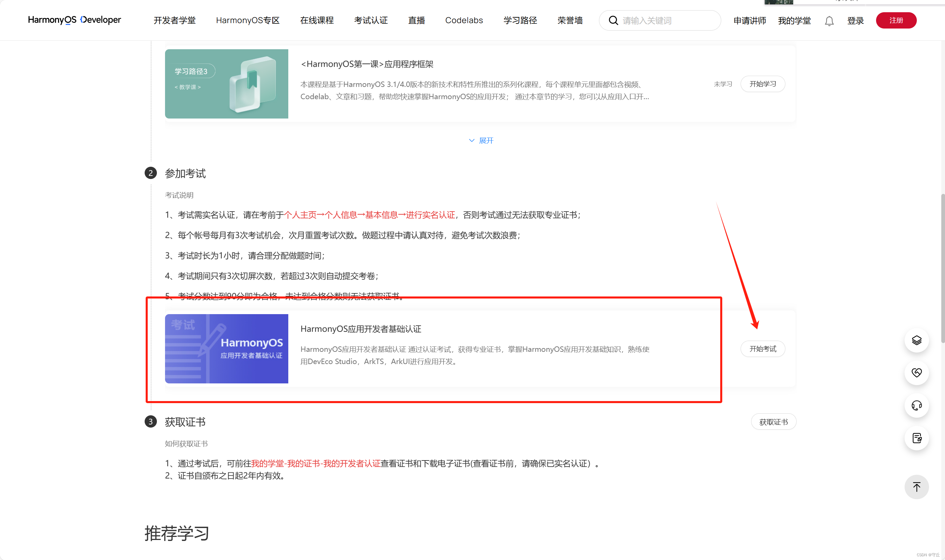
Task: Go to 在线课程 in the navigation
Action: click(x=317, y=20)
